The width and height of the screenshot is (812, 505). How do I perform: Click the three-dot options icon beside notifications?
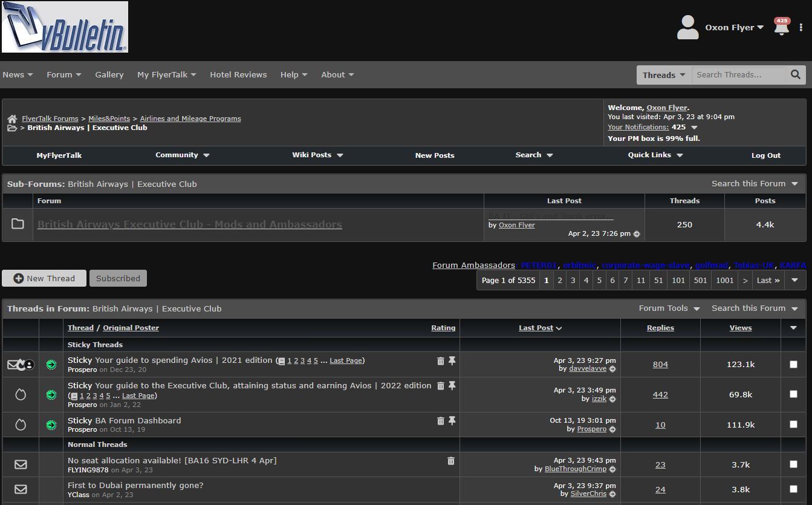click(801, 27)
